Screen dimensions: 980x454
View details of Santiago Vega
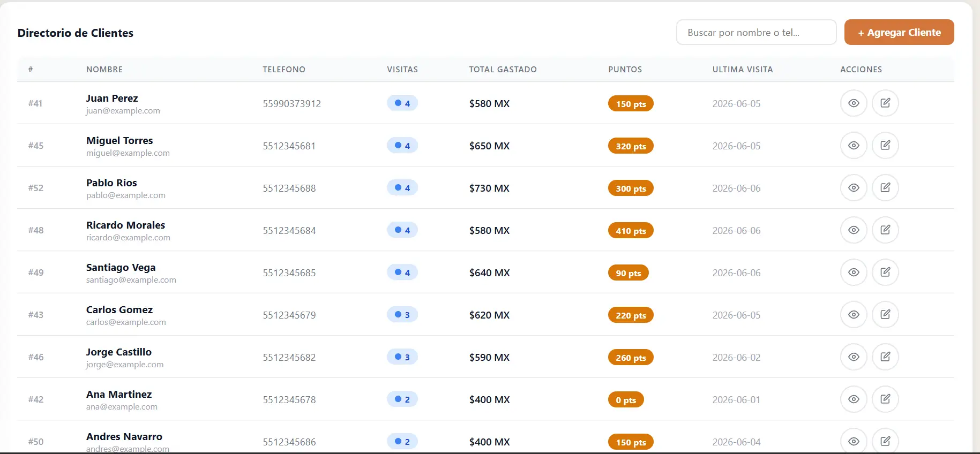coord(854,272)
